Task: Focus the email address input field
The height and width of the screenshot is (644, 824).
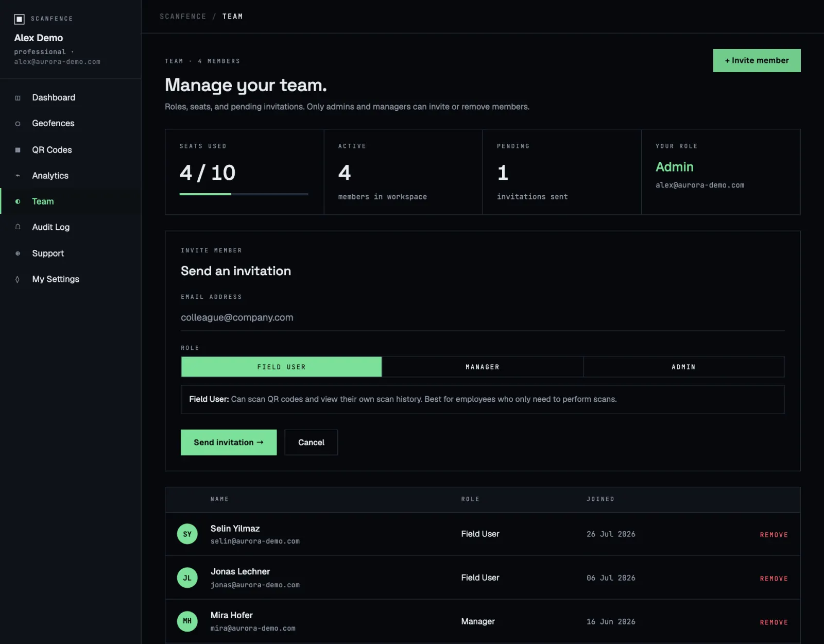Action: [483, 318]
